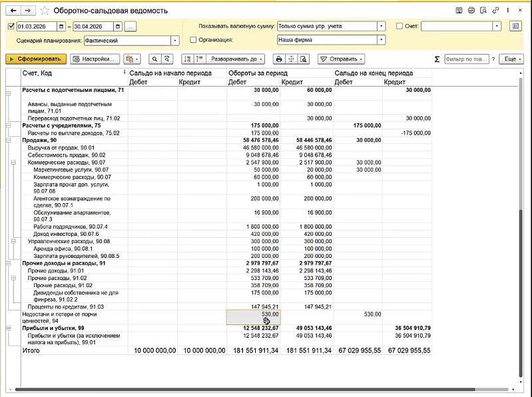Open Сценарий планирования dropdown arrow
The height and width of the screenshot is (397, 532).
point(174,41)
